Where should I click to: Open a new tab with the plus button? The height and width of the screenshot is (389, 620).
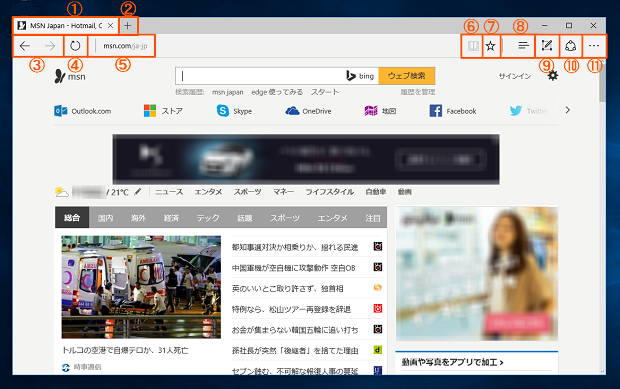[128, 26]
